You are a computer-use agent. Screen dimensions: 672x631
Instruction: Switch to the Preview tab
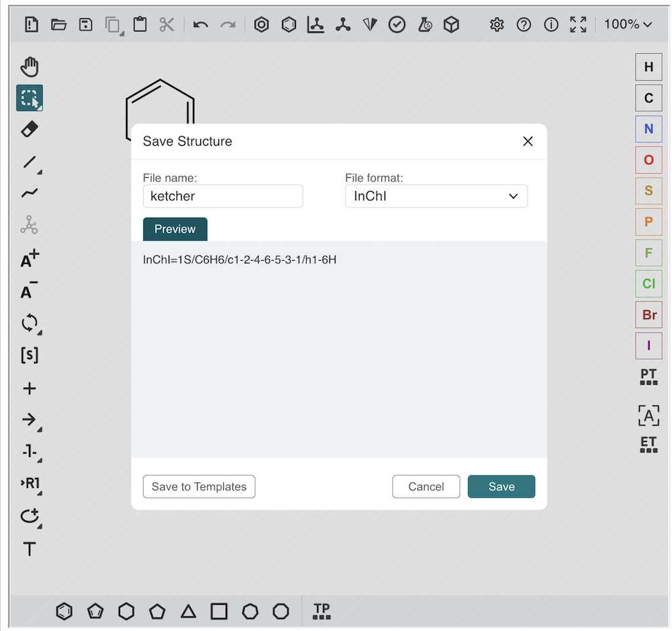coord(175,229)
